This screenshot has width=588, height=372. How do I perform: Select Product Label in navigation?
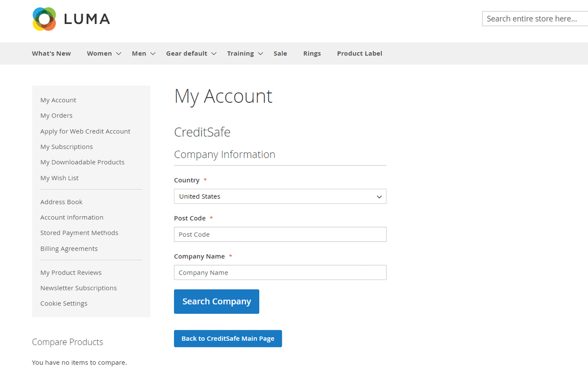point(359,53)
